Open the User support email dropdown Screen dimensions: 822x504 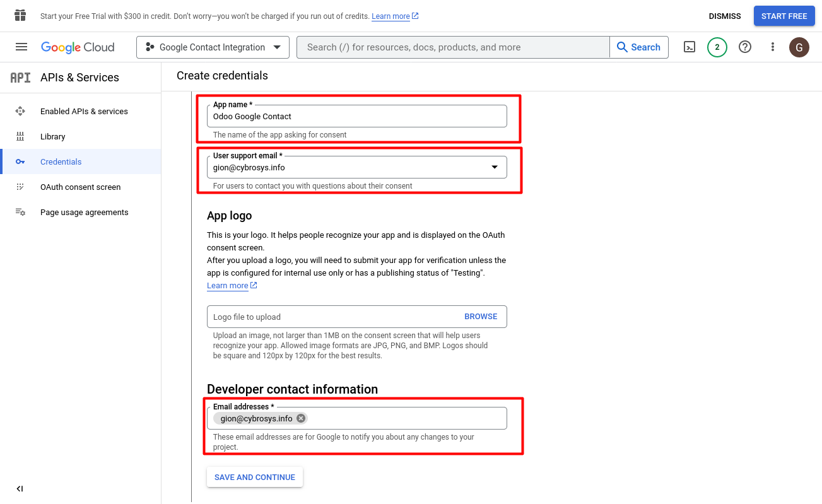click(x=356, y=167)
